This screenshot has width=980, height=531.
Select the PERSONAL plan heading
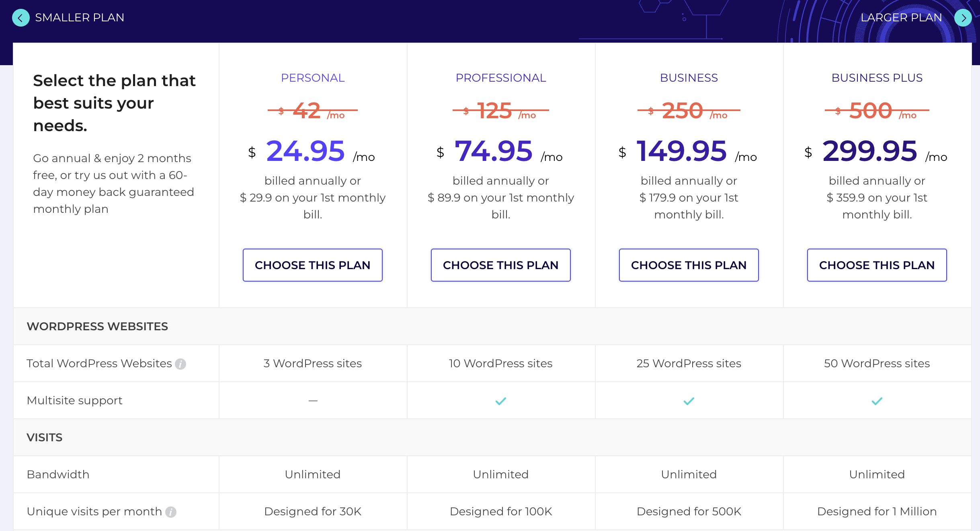313,78
